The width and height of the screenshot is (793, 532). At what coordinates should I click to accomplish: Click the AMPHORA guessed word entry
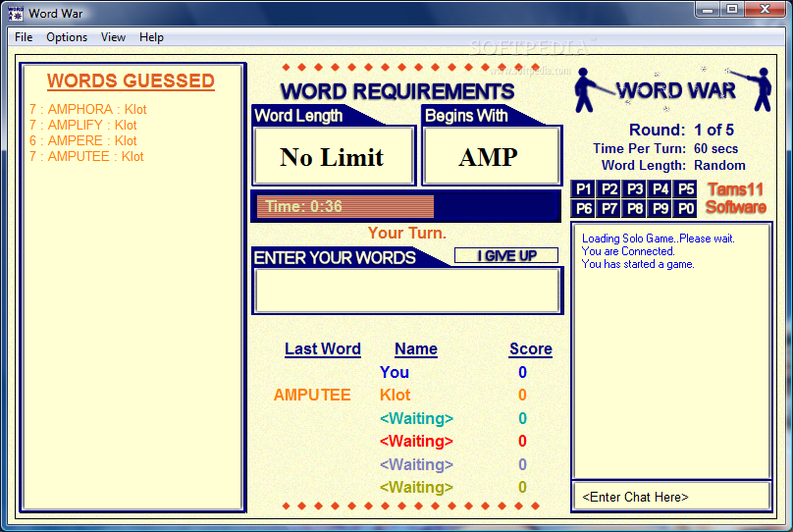point(87,109)
